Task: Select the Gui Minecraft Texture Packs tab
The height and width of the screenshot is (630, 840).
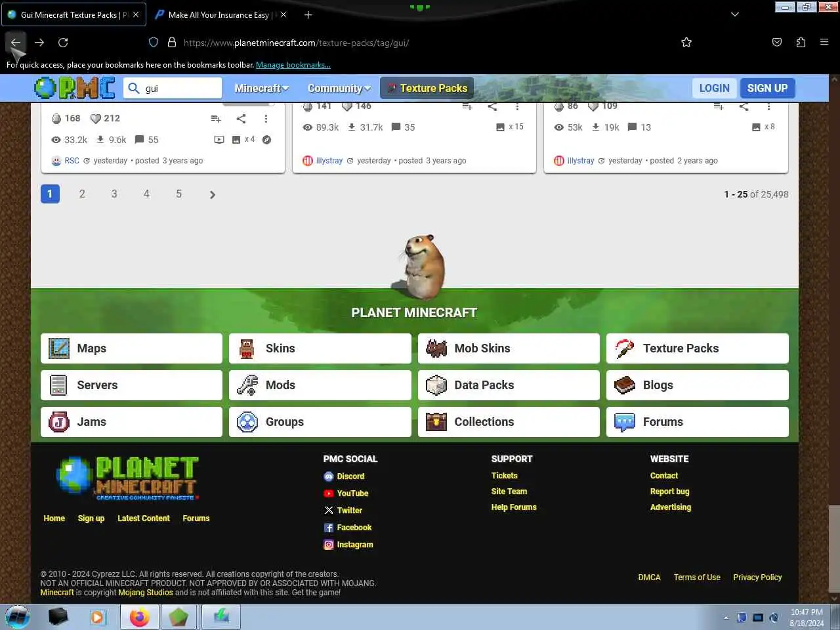Action: tap(73, 14)
